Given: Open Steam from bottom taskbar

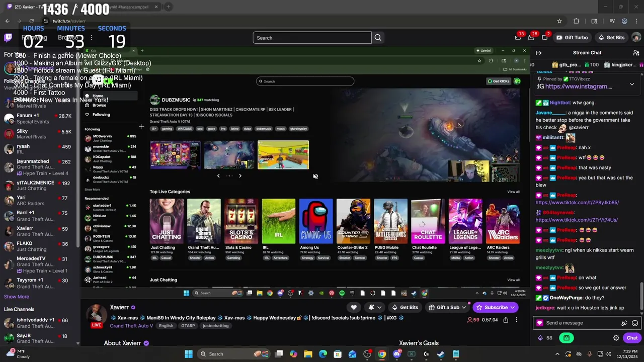Looking at the screenshot, I should (441, 354).
